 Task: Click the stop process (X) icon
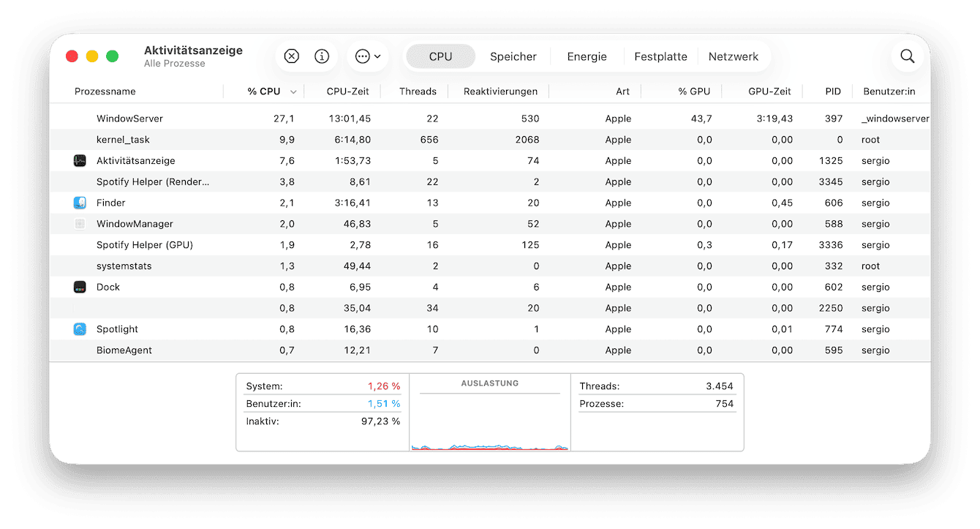291,56
